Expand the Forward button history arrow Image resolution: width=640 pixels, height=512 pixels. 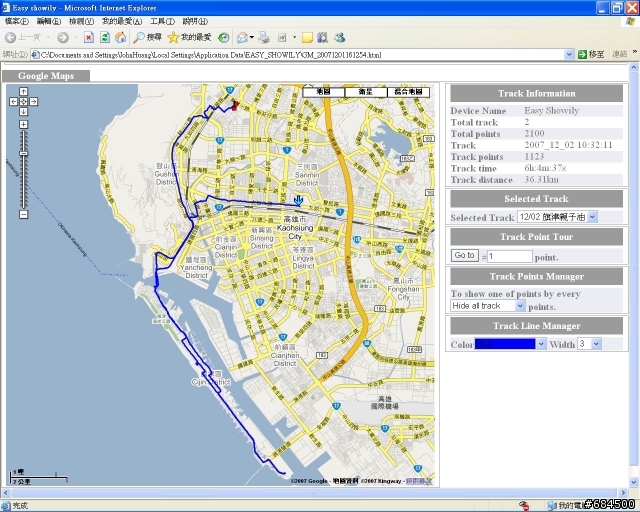tap(76, 38)
